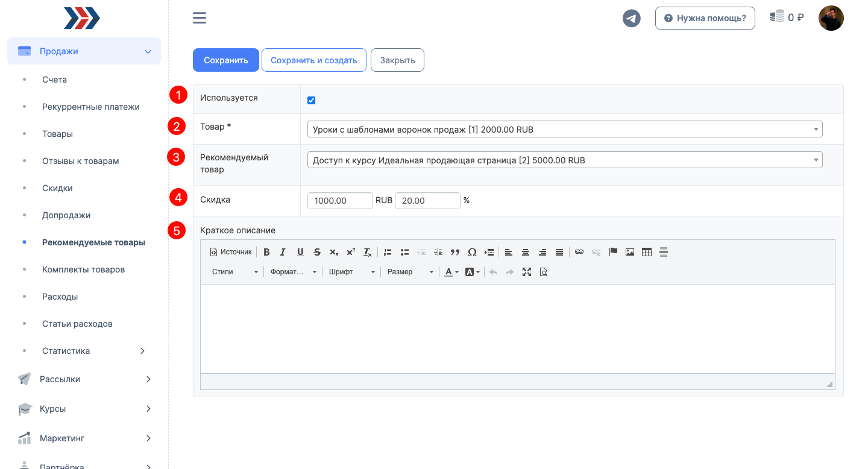Click the 0 ₽ balance indicator
The height and width of the screenshot is (469, 868).
coord(787,17)
